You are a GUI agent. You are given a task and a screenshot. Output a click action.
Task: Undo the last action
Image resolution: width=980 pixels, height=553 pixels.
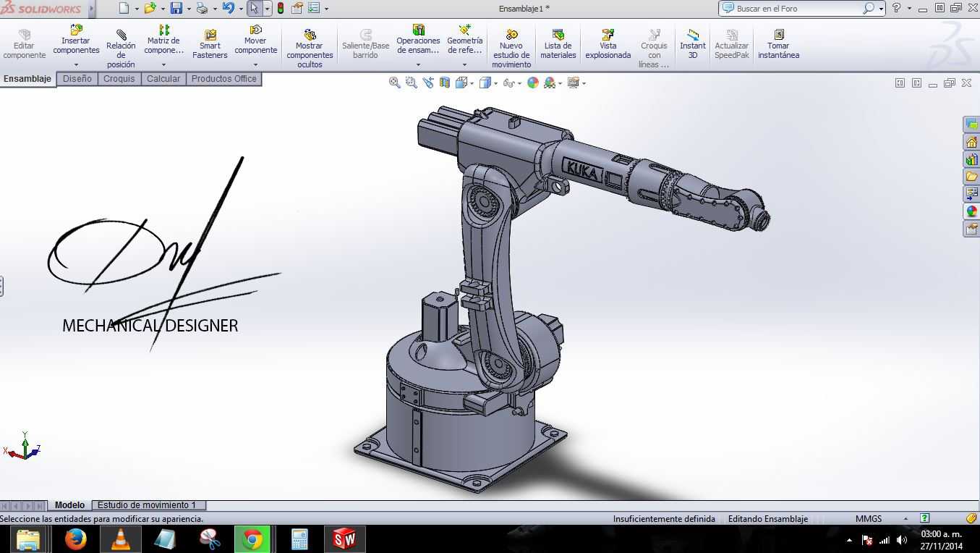tap(229, 9)
